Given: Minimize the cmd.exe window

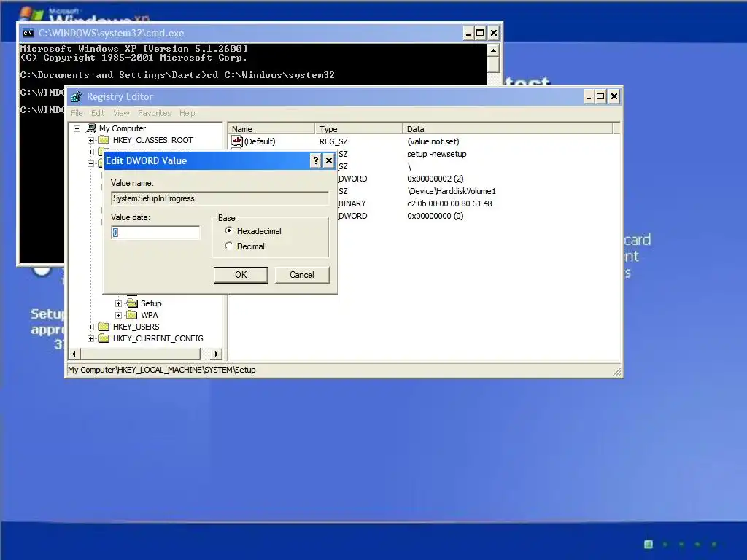Looking at the screenshot, I should click(468, 33).
